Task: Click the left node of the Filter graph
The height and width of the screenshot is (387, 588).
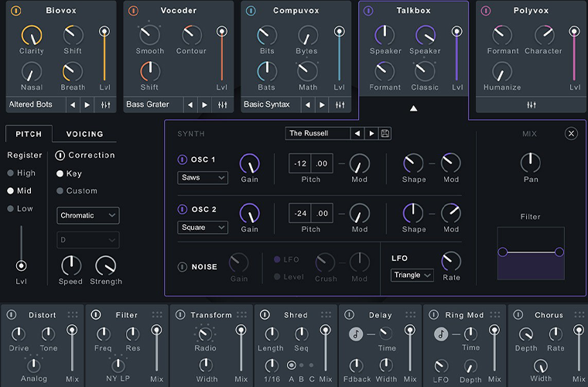Action: click(x=502, y=252)
